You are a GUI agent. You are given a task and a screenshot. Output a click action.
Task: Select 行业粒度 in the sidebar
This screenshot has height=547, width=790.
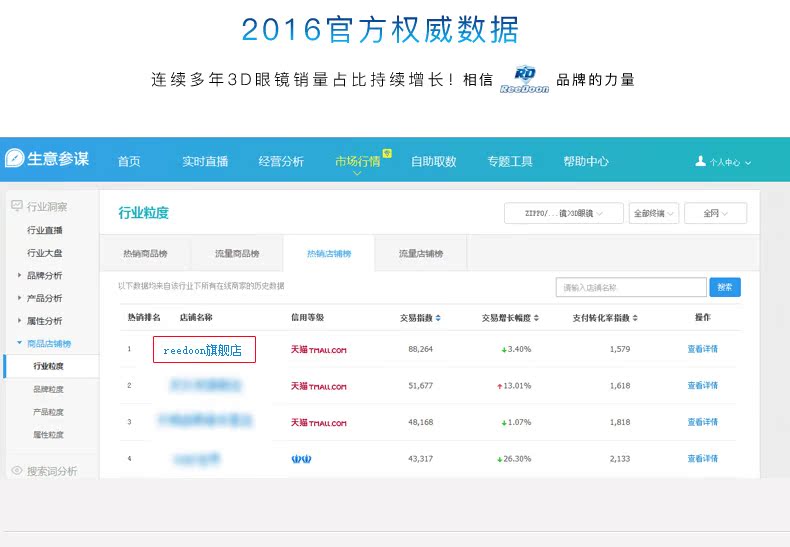(x=48, y=366)
